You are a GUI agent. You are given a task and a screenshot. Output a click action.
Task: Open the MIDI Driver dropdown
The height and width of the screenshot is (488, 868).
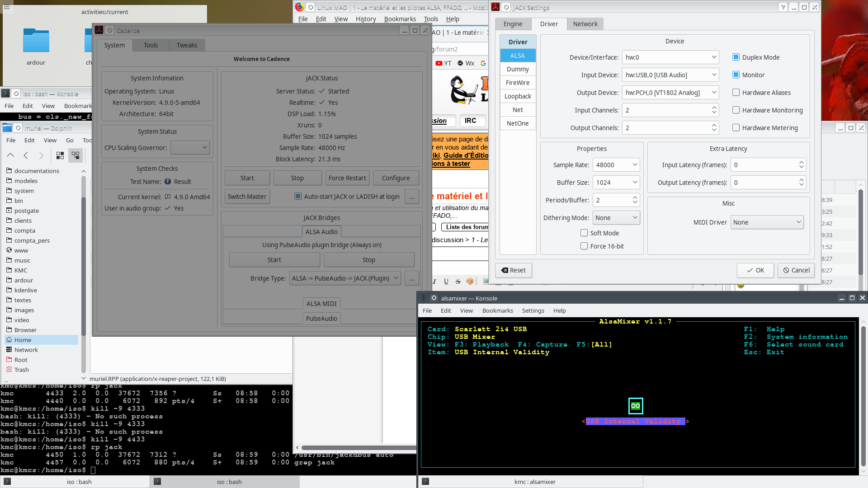point(767,222)
